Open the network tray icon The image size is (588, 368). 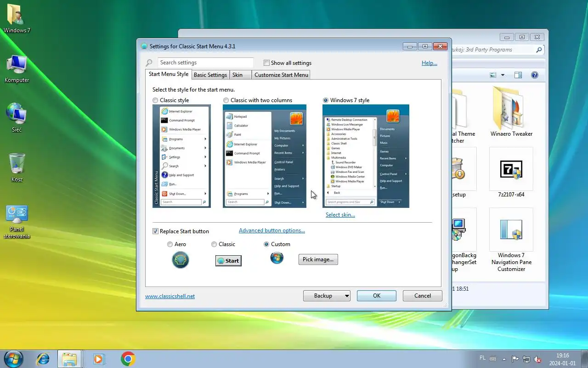526,359
